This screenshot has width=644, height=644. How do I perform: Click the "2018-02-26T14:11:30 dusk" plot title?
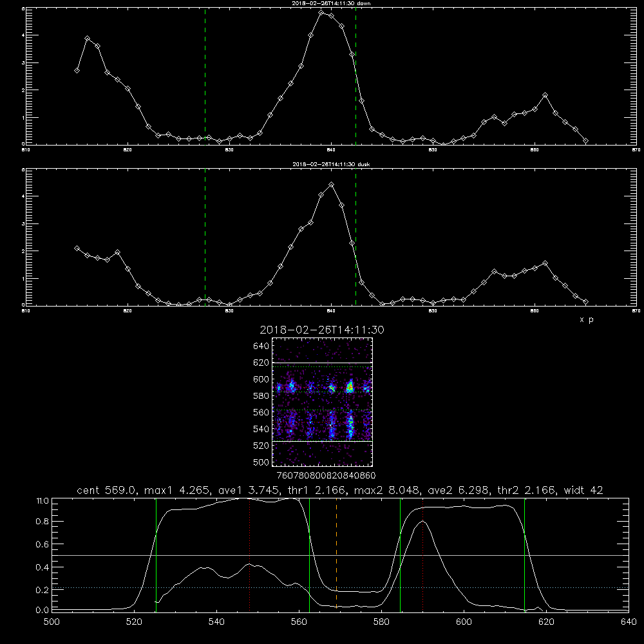pyautogui.click(x=331, y=164)
